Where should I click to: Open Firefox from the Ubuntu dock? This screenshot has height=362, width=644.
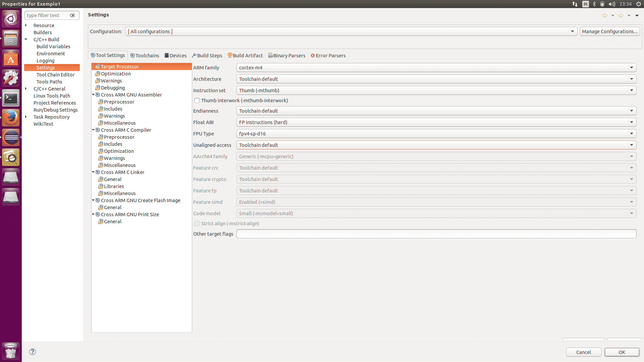click(11, 118)
